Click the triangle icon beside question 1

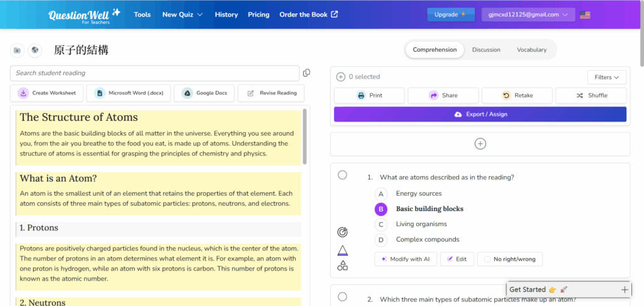click(342, 251)
